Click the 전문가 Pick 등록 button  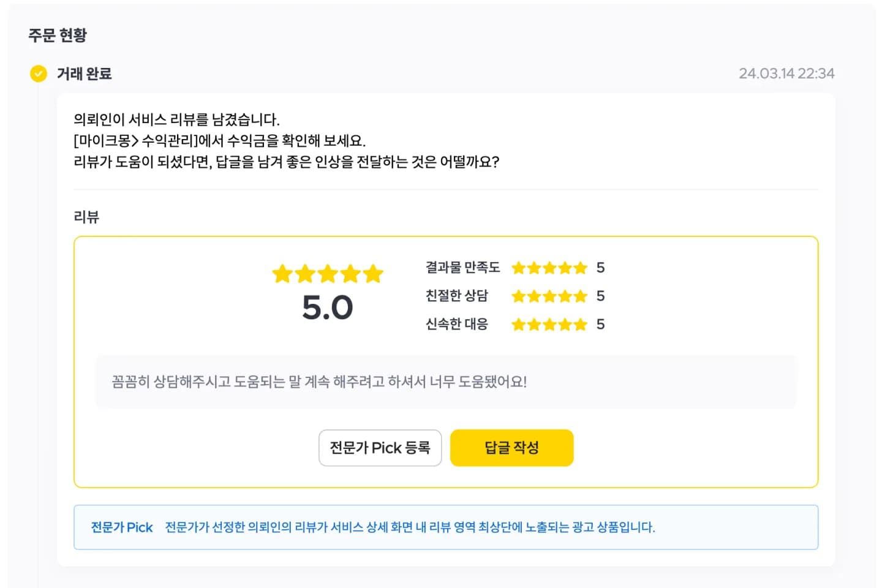point(380,448)
